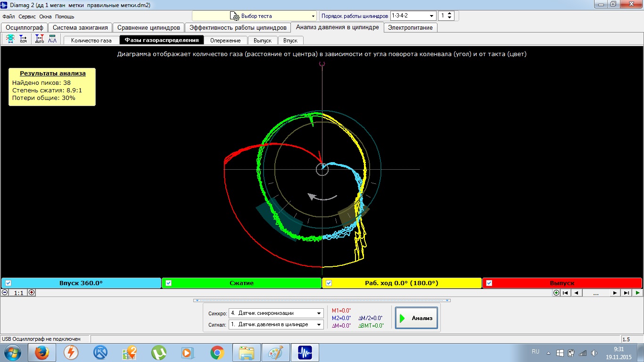Click the zoom out minus icon
The height and width of the screenshot is (362, 644).
pos(5,292)
